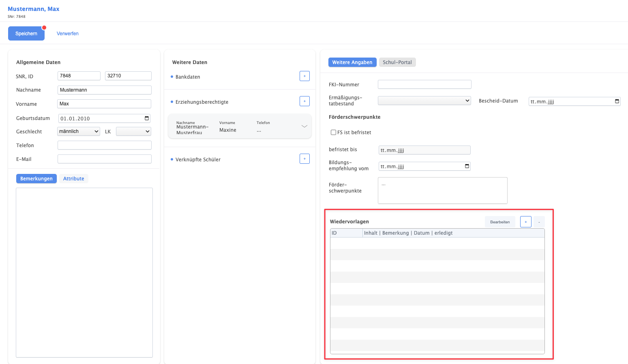
Task: Enable the FS ist befristet checkbox
Action: pos(333,133)
